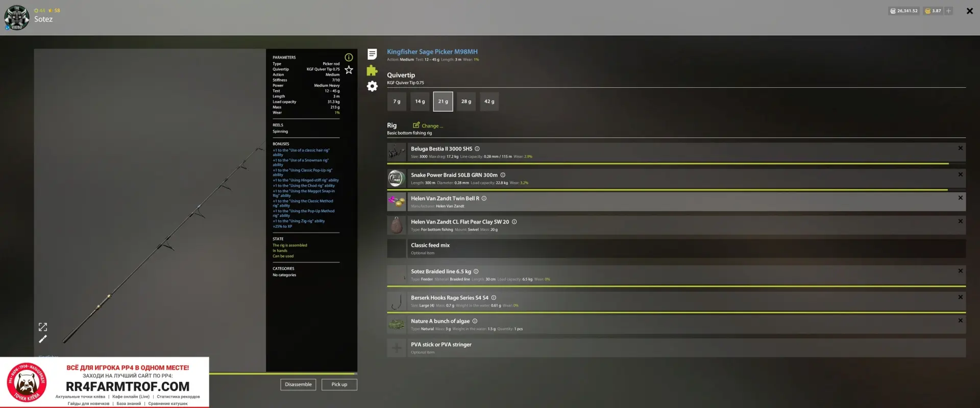The image size is (980, 408).
Task: Click the "+25% to XP" bonus
Action: [x=282, y=226]
